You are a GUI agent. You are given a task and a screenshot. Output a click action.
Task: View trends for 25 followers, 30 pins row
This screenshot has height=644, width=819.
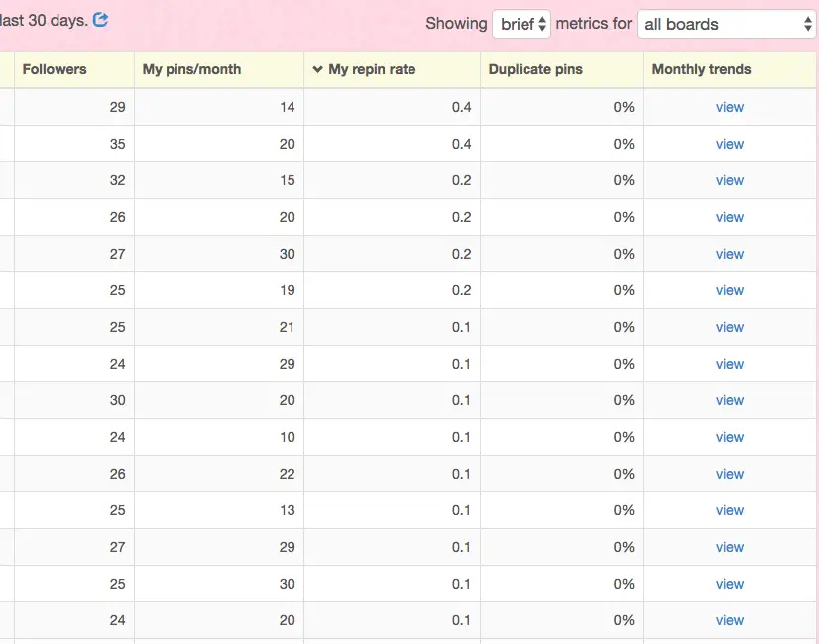click(x=729, y=584)
